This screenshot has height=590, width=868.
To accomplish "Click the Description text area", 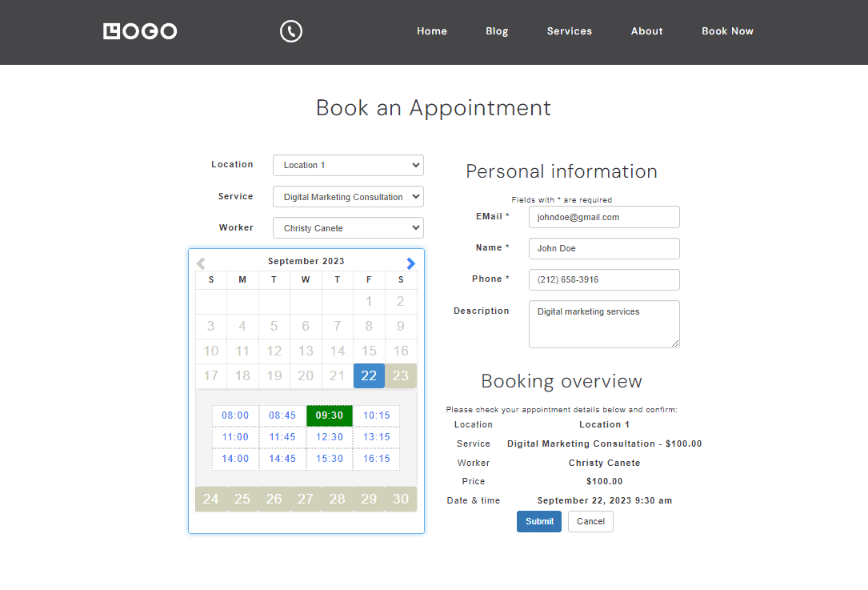I will point(604,324).
